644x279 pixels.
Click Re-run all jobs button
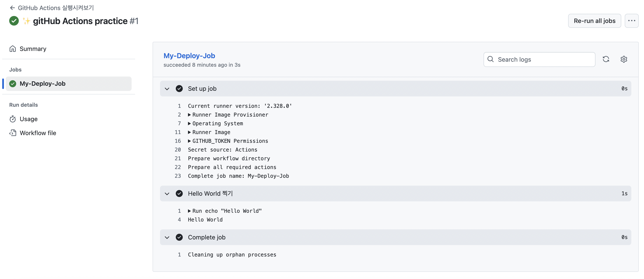click(x=594, y=21)
